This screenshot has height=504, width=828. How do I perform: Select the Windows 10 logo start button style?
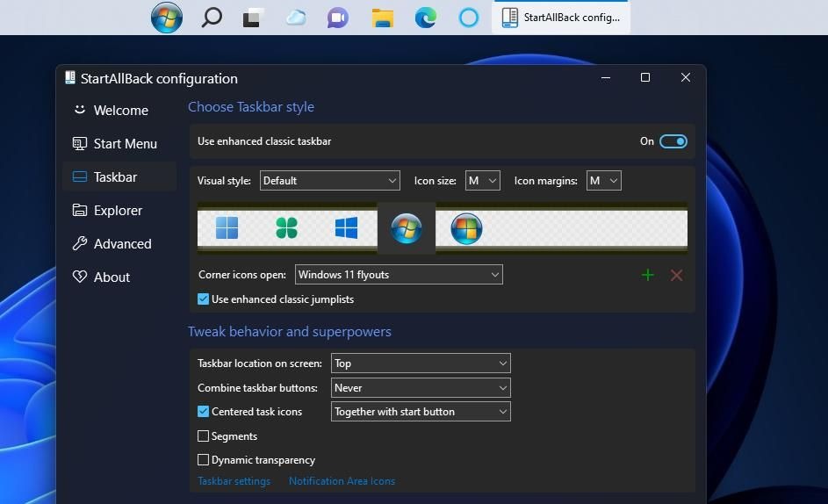(347, 228)
